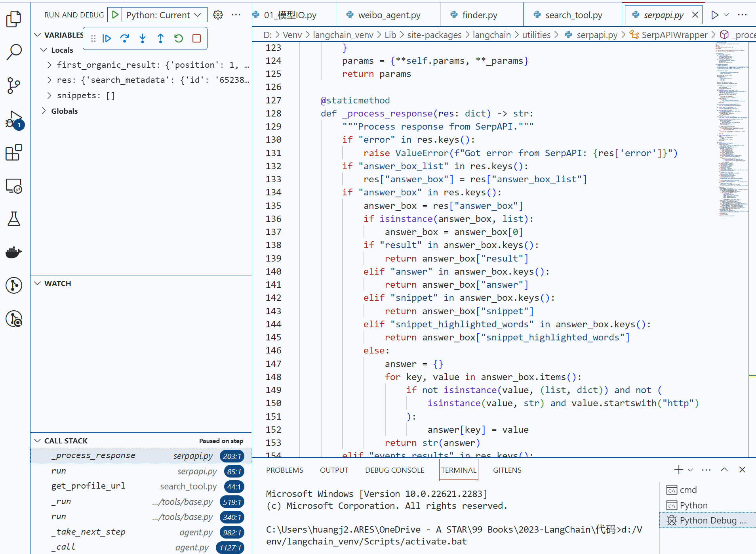Open the Extensions view
The height and width of the screenshot is (554, 756).
(14, 152)
